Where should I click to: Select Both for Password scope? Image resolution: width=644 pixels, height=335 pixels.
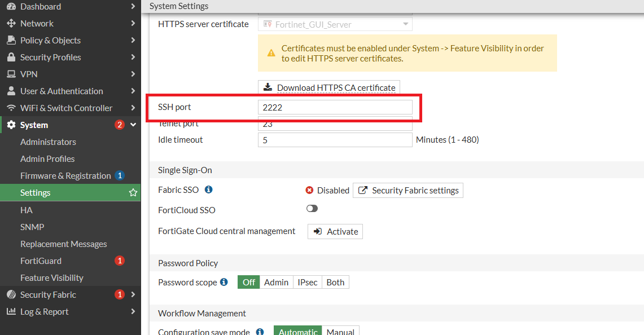[x=336, y=282]
